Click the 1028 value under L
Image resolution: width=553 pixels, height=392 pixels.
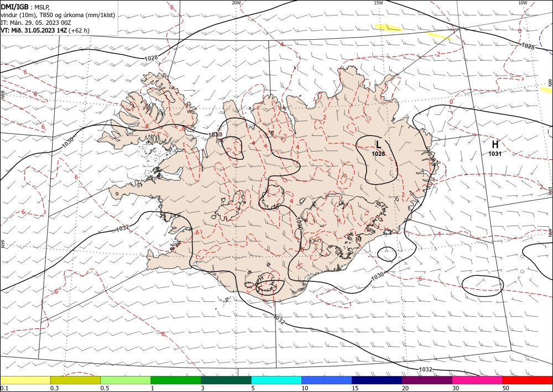(x=378, y=154)
